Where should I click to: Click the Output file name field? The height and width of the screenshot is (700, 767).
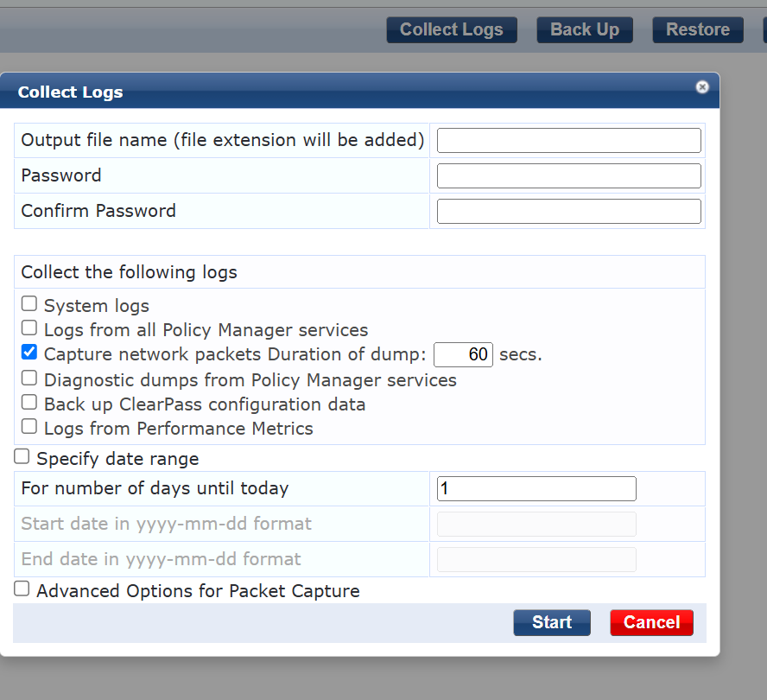[568, 140]
